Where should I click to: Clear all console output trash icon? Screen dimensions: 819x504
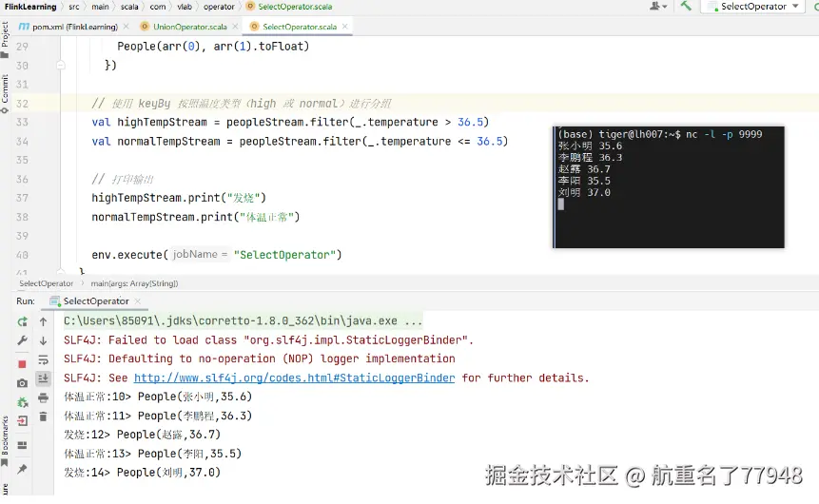pos(44,417)
